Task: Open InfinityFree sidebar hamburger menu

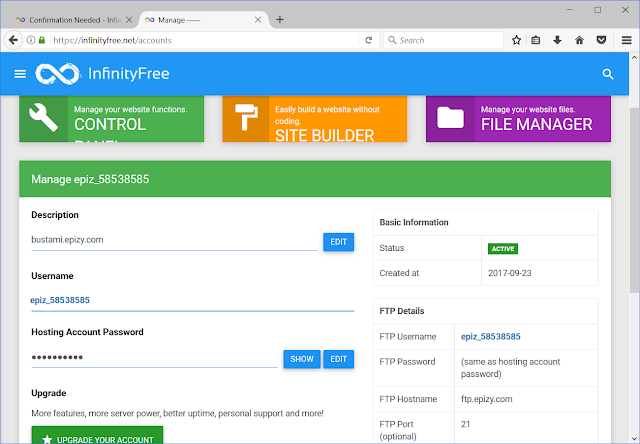Action: (20, 74)
